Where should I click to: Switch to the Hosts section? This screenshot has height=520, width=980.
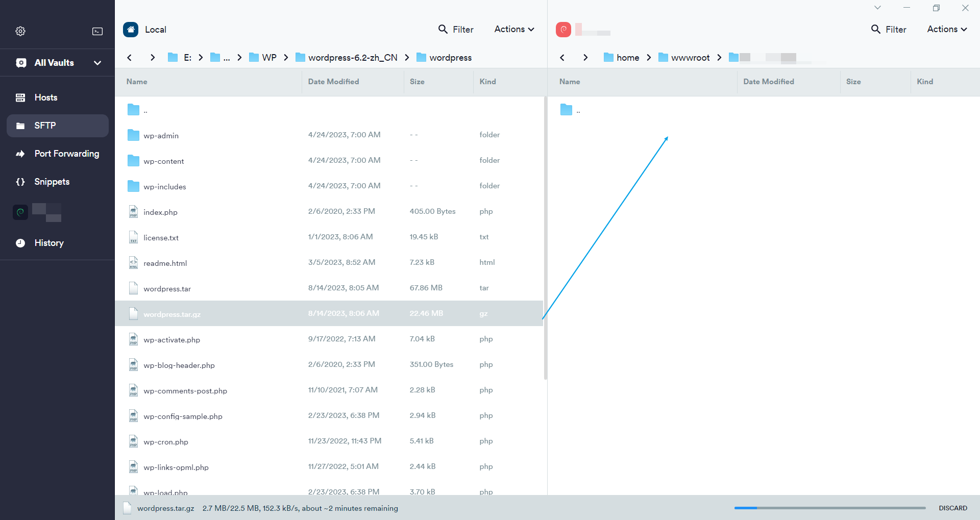(46, 97)
